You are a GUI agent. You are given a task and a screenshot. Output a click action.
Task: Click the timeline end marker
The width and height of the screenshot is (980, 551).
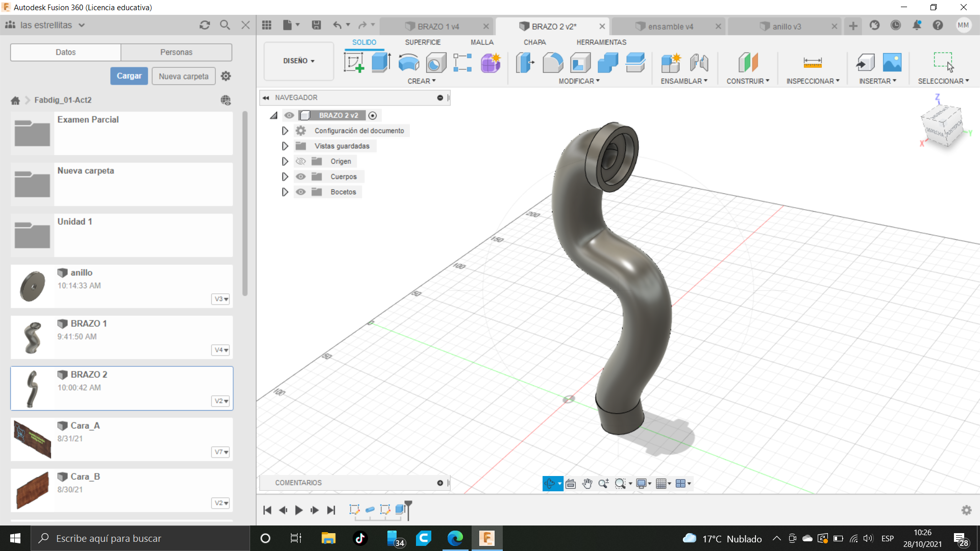(x=408, y=505)
